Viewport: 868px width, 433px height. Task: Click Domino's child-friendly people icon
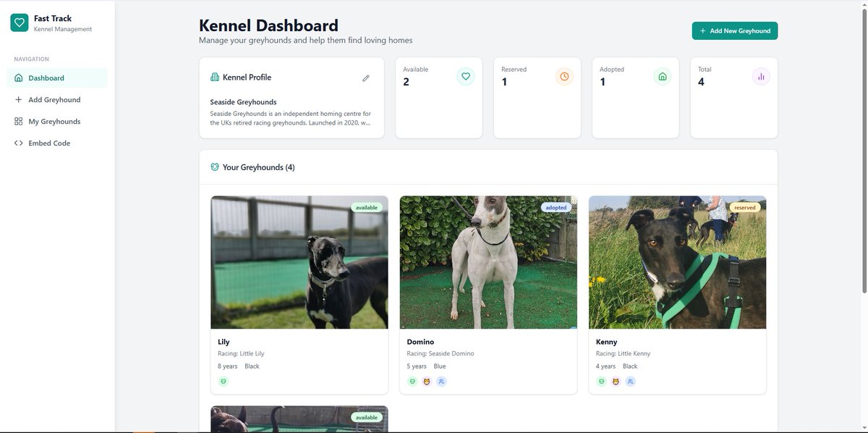pyautogui.click(x=441, y=382)
